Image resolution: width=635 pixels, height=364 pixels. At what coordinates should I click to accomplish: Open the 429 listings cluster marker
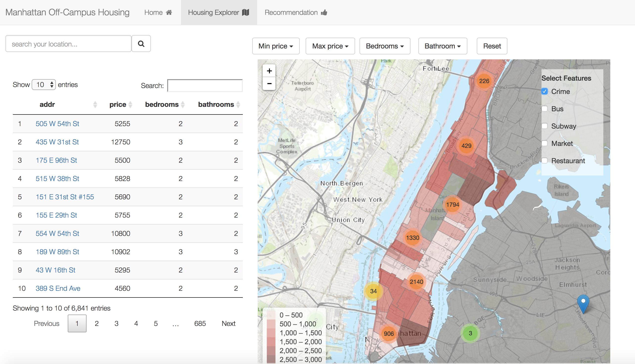pyautogui.click(x=466, y=146)
